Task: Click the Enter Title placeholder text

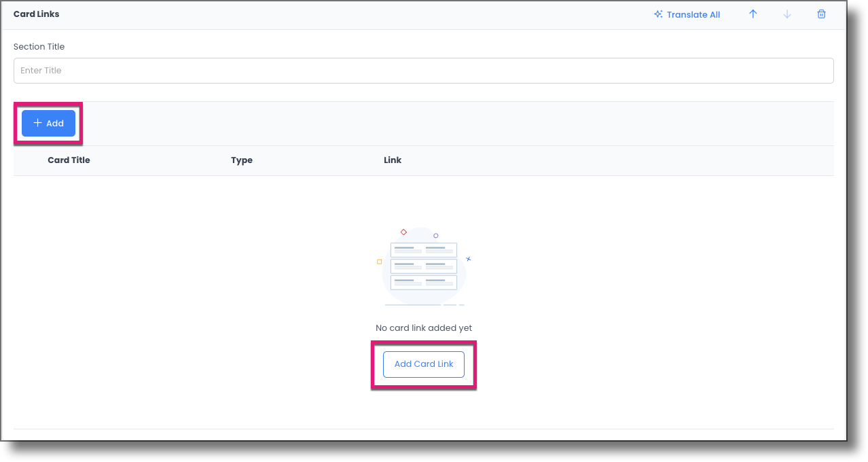Action: coord(42,70)
